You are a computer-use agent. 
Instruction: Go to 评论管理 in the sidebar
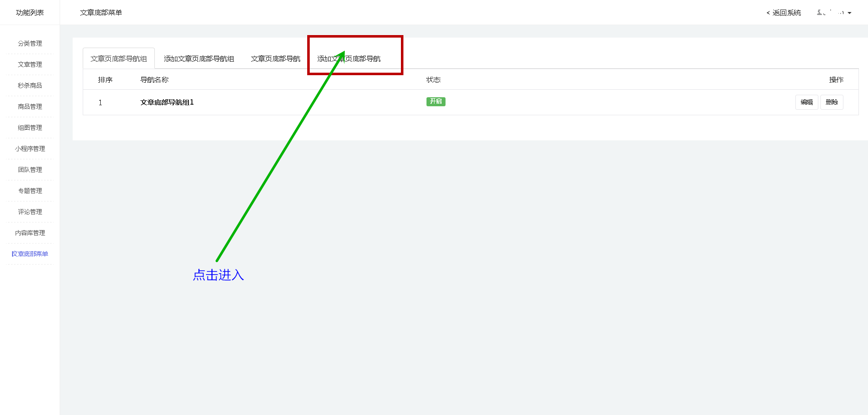coord(30,212)
